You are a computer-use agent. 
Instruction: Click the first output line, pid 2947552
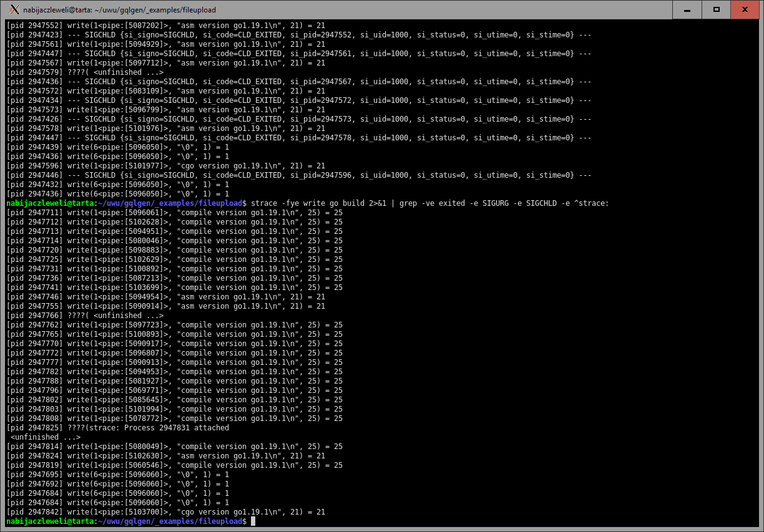click(165, 26)
